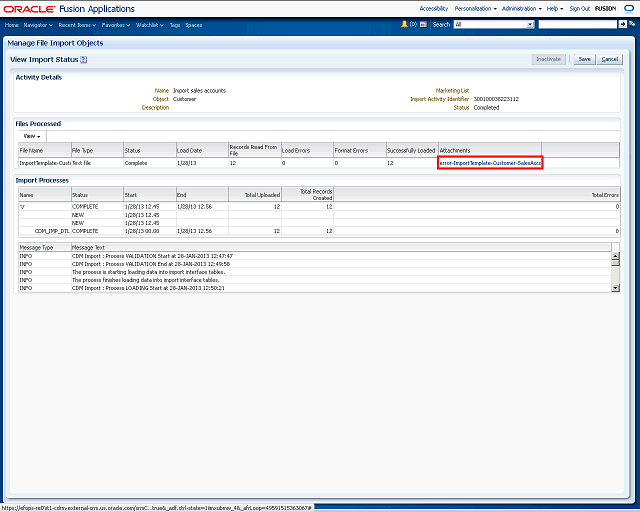
Task: Open the error-ImportTemplate-Customer attachment link
Action: [x=490, y=162]
